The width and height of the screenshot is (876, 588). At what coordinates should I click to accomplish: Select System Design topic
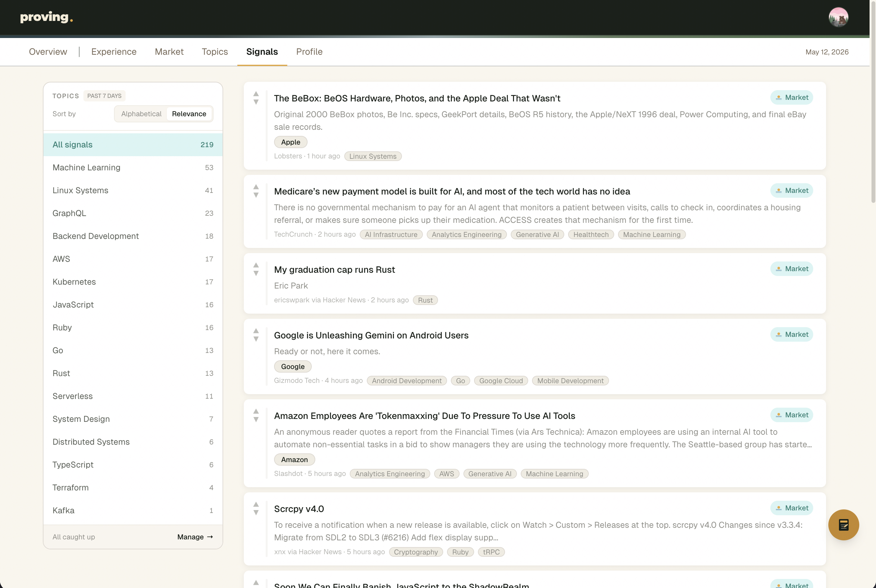(133, 419)
